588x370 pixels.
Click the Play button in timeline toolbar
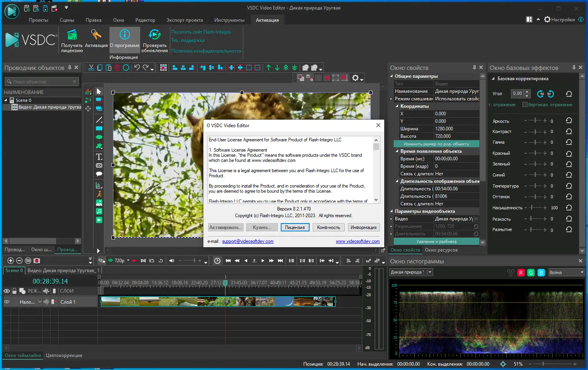click(263, 261)
